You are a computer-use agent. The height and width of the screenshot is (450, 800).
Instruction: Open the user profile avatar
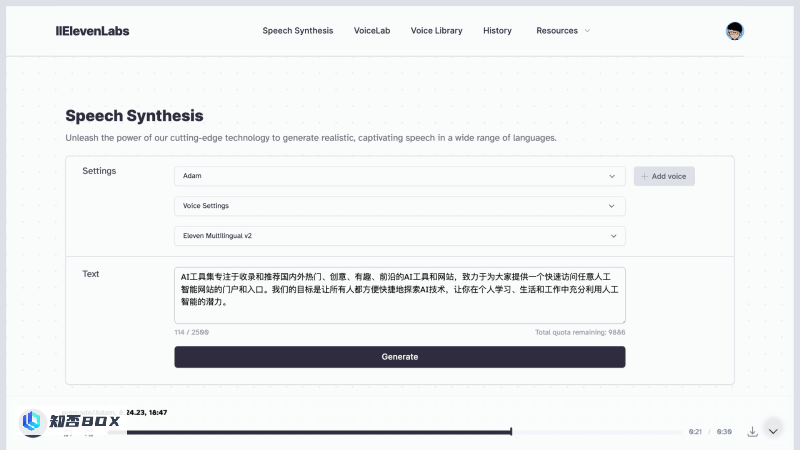(735, 31)
